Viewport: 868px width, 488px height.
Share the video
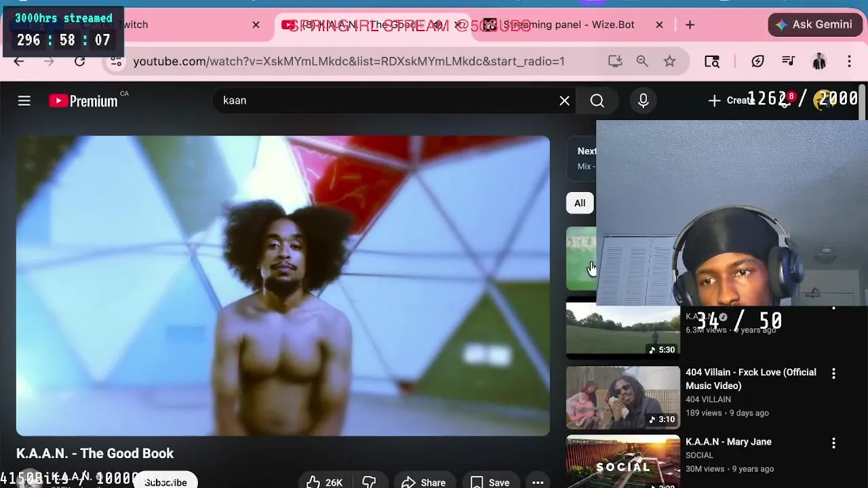click(x=424, y=482)
